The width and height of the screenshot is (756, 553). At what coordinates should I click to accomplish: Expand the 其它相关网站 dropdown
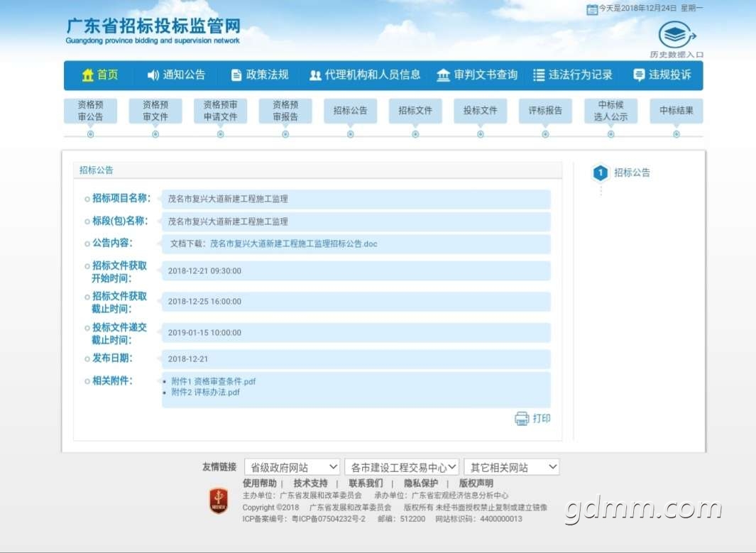tap(511, 467)
